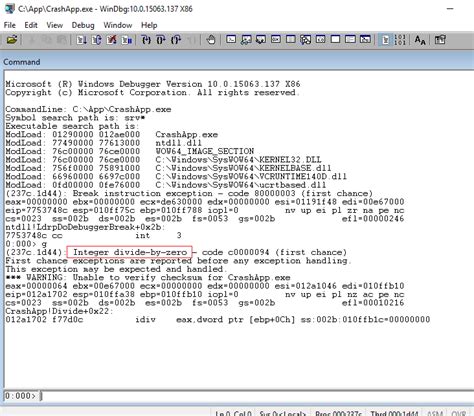Open the Processes and Threads toolbar icon

[350, 40]
